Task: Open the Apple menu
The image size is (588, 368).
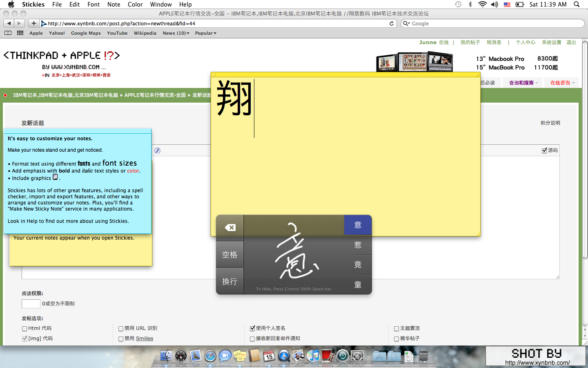Action: 11,4
